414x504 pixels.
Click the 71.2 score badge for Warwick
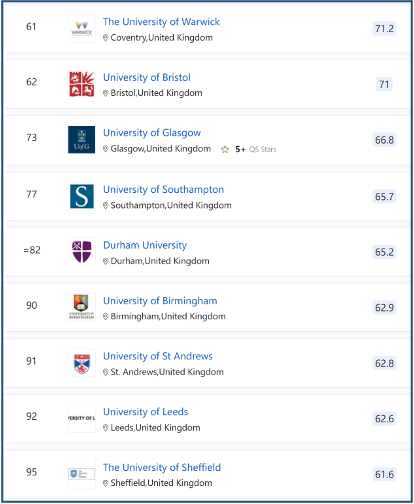(x=384, y=29)
